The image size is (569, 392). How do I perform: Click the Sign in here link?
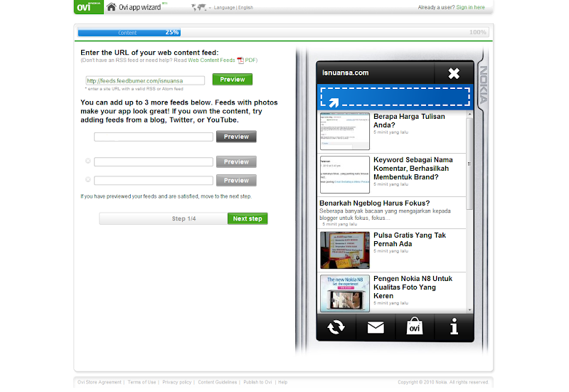[470, 7]
